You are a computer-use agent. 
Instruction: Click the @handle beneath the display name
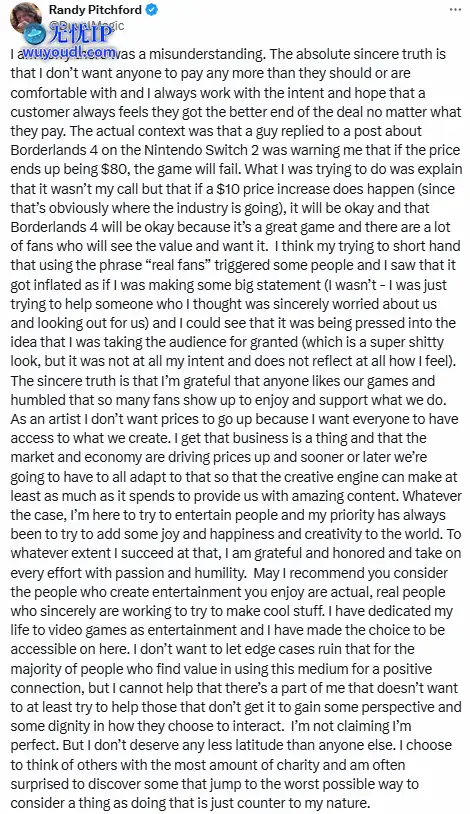87,25
